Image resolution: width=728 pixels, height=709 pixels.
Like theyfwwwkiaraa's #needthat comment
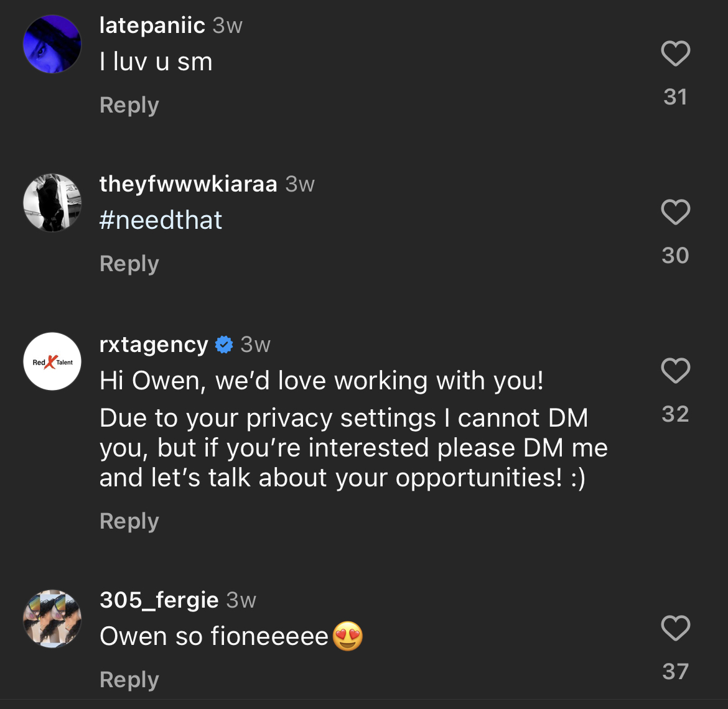coord(675,212)
